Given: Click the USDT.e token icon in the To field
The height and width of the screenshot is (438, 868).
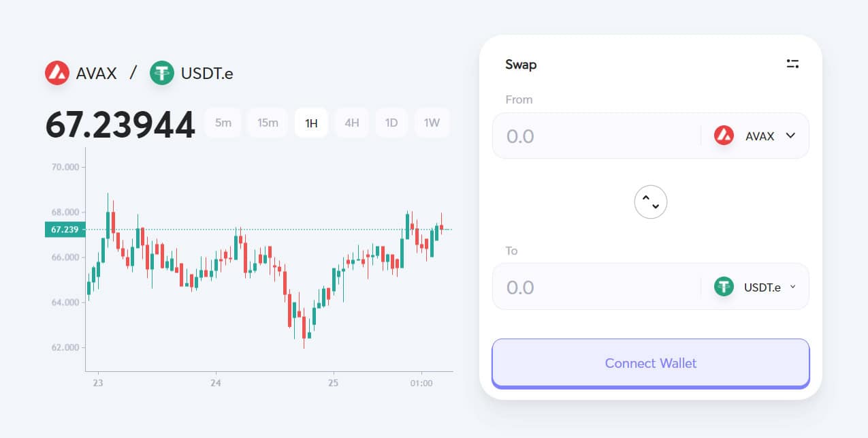Looking at the screenshot, I should point(723,287).
